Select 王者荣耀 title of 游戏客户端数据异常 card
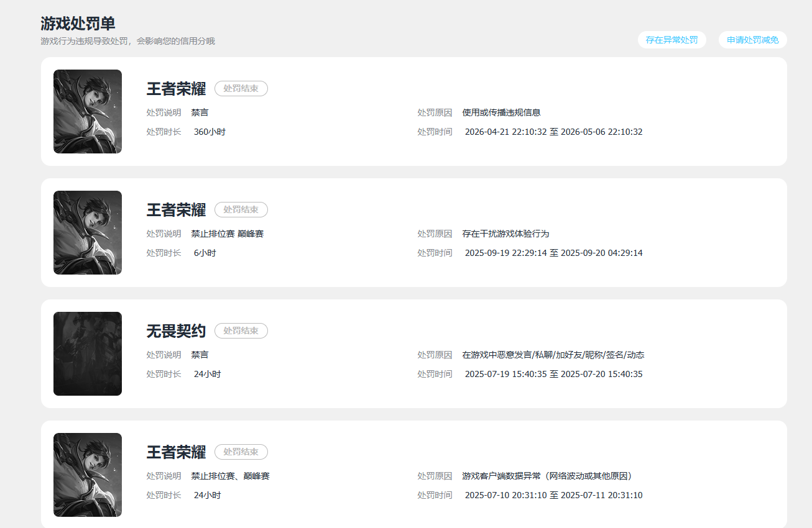Image resolution: width=812 pixels, height=528 pixels. (x=176, y=452)
